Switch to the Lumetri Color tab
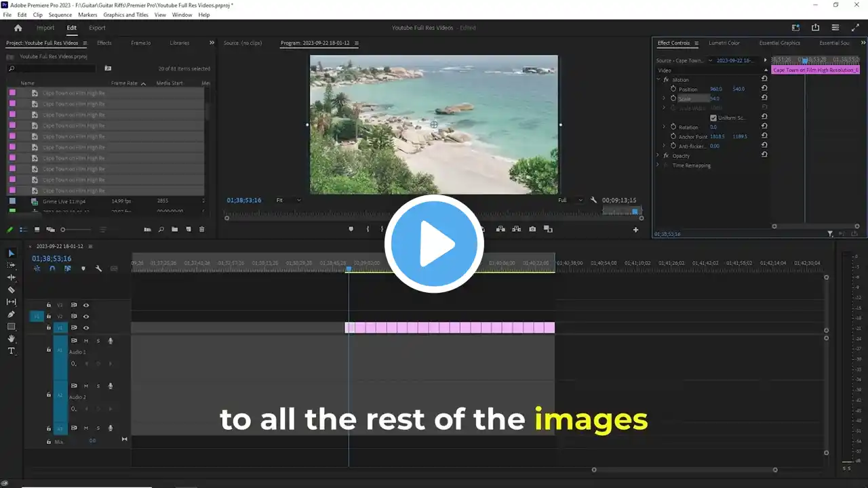Image resolution: width=868 pixels, height=488 pixels. pyautogui.click(x=724, y=43)
